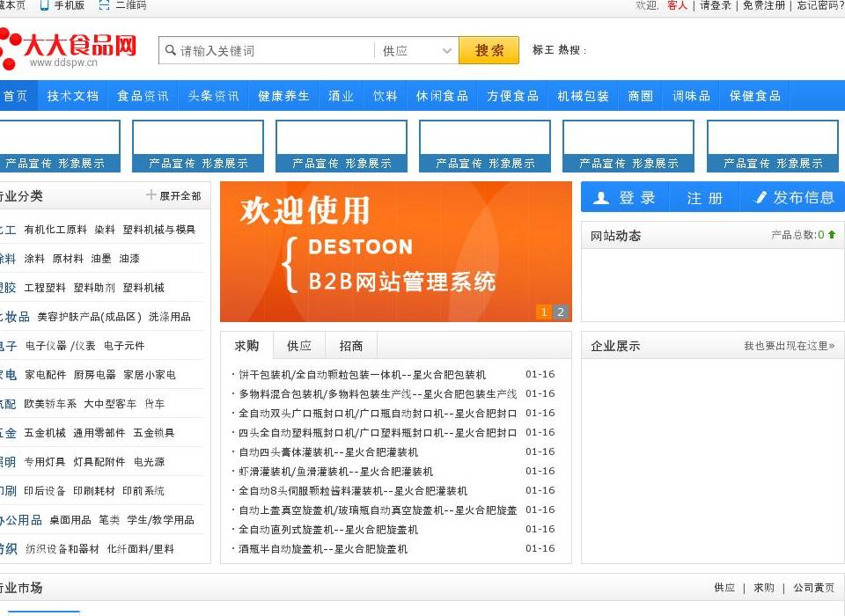Click the blue 注册 button
This screenshot has width=845, height=616.
click(x=704, y=197)
